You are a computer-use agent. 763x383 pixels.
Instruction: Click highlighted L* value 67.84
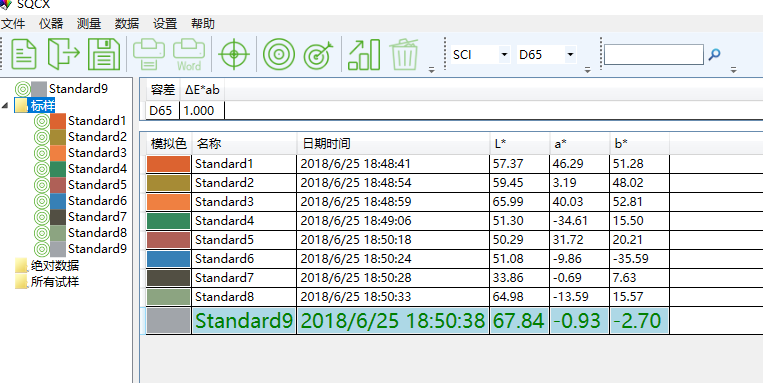[520, 321]
